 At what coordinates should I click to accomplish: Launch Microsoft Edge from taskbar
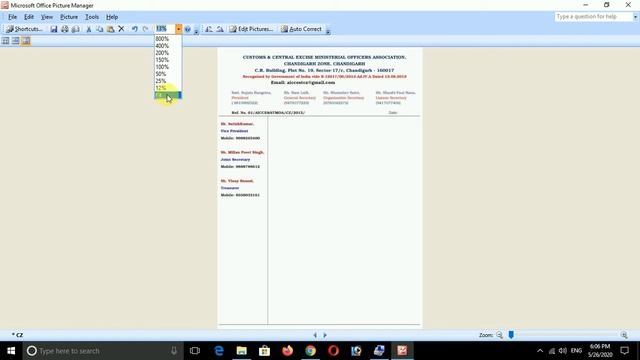(x=219, y=351)
